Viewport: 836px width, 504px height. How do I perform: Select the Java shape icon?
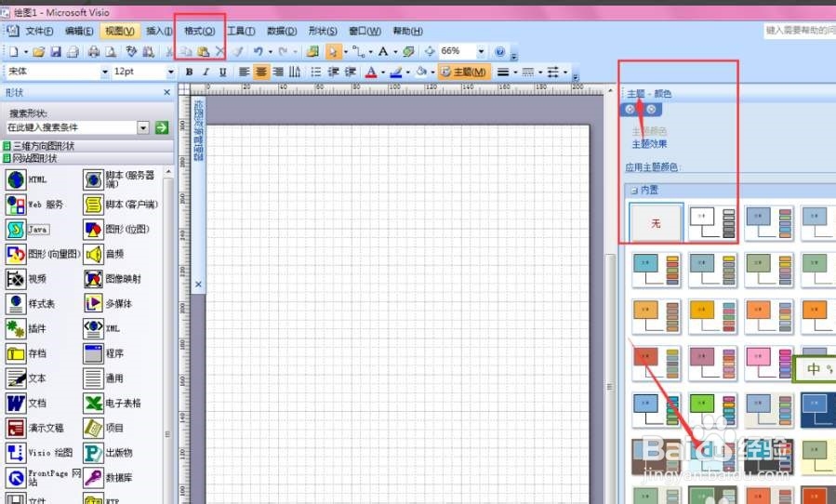click(16, 230)
